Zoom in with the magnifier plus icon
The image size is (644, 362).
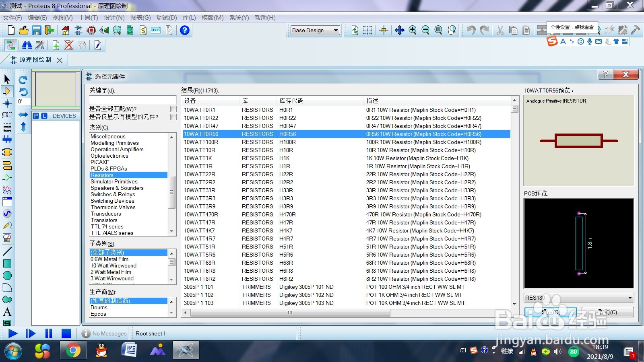click(413, 30)
